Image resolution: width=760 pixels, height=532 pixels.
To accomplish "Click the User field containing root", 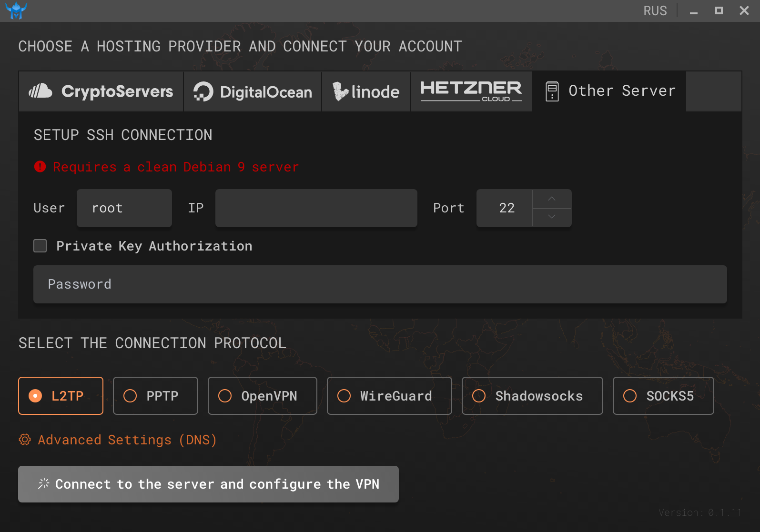I will (x=124, y=208).
